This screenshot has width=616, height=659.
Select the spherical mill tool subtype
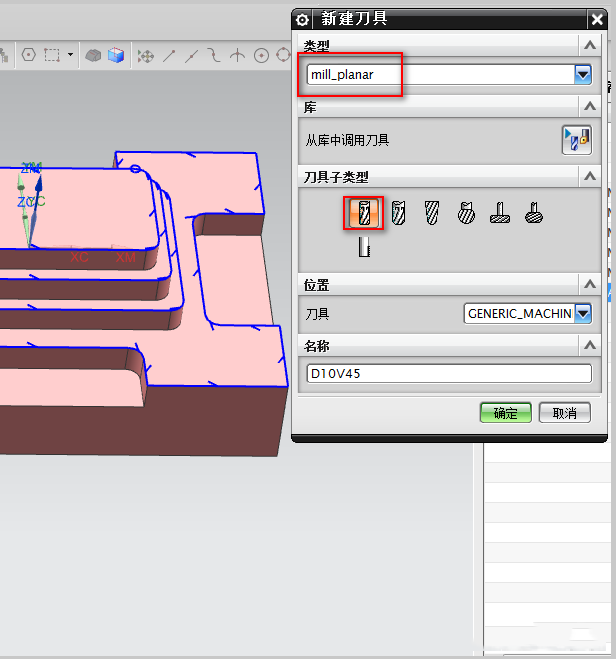(466, 212)
